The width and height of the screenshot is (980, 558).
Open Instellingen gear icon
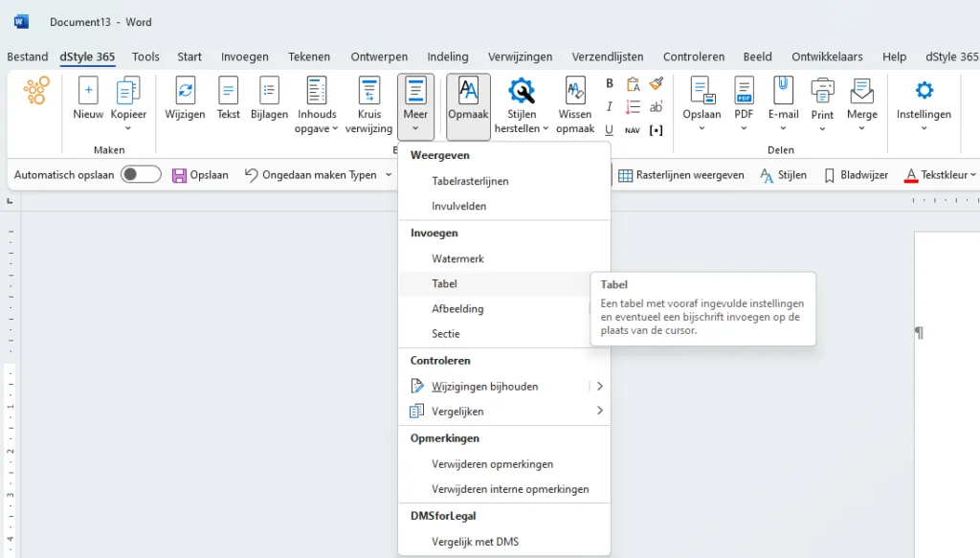924,91
